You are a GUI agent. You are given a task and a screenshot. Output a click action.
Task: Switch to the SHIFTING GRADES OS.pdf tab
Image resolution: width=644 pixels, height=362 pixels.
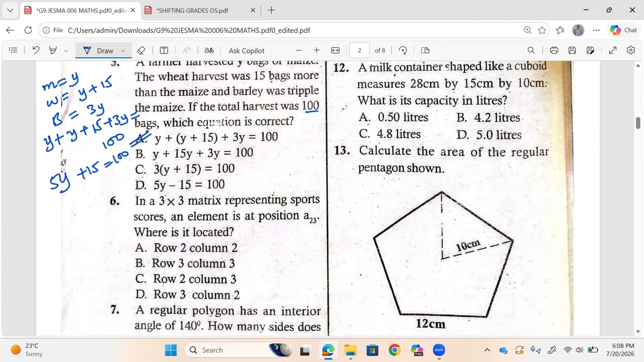pyautogui.click(x=191, y=10)
